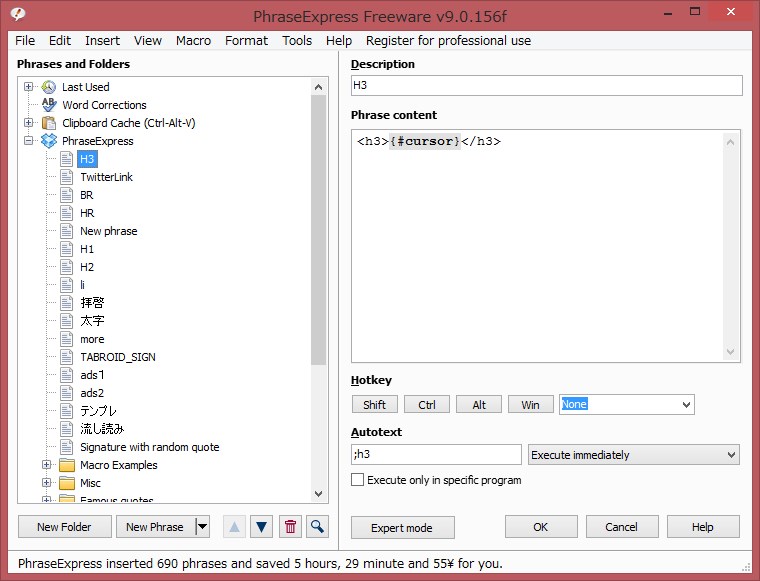Click the New Folder button
The image size is (760, 581).
[64, 527]
